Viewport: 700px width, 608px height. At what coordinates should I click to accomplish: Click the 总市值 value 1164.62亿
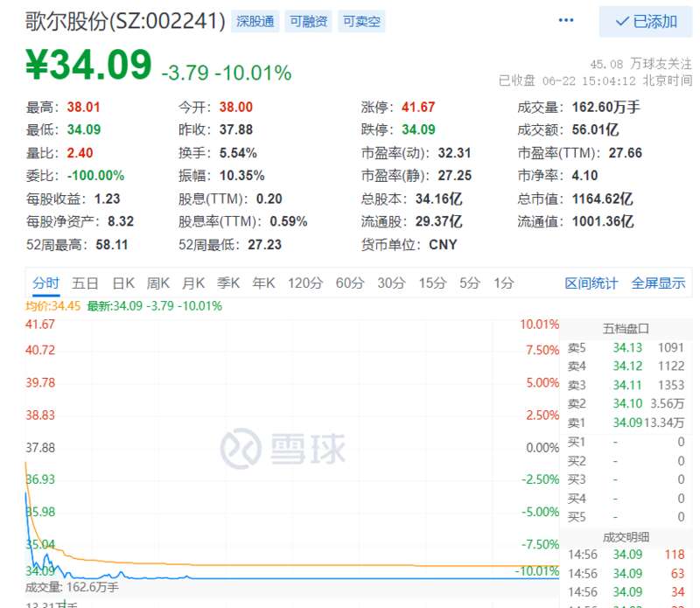(x=603, y=199)
